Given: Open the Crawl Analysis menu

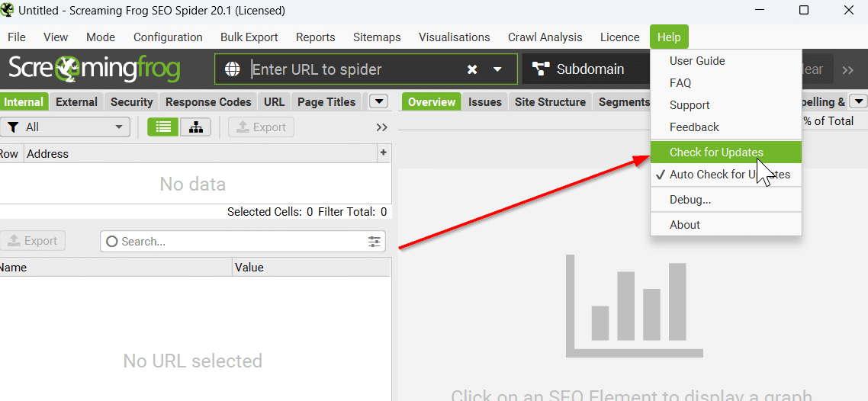Looking at the screenshot, I should tap(545, 37).
